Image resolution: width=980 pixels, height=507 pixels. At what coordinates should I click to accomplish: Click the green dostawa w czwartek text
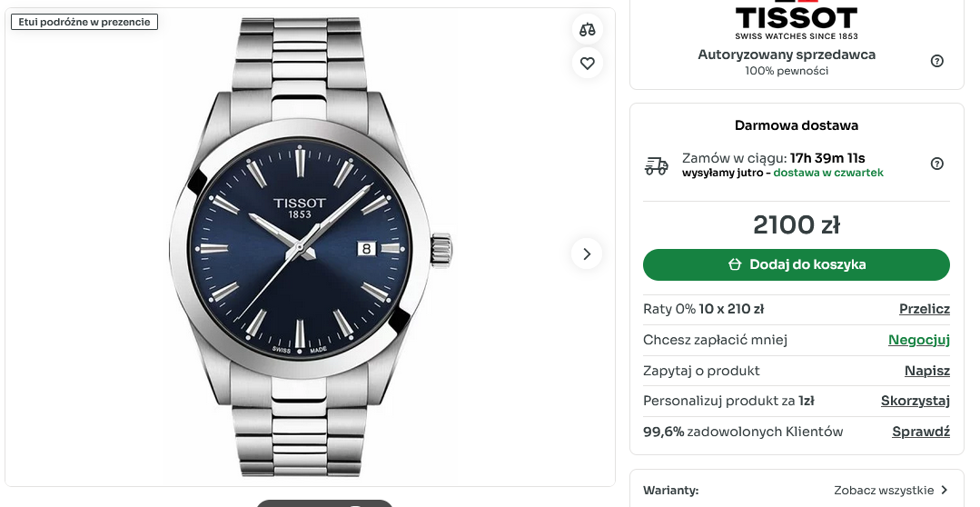(x=827, y=173)
